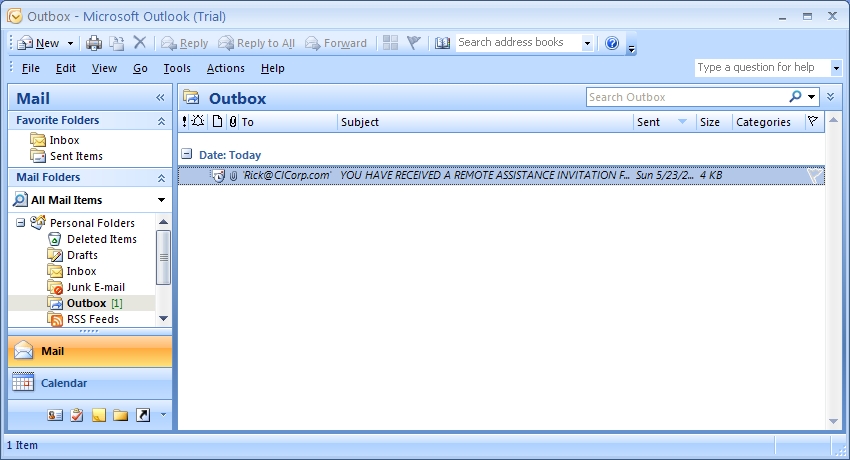Sort by the Subject column header

[485, 122]
